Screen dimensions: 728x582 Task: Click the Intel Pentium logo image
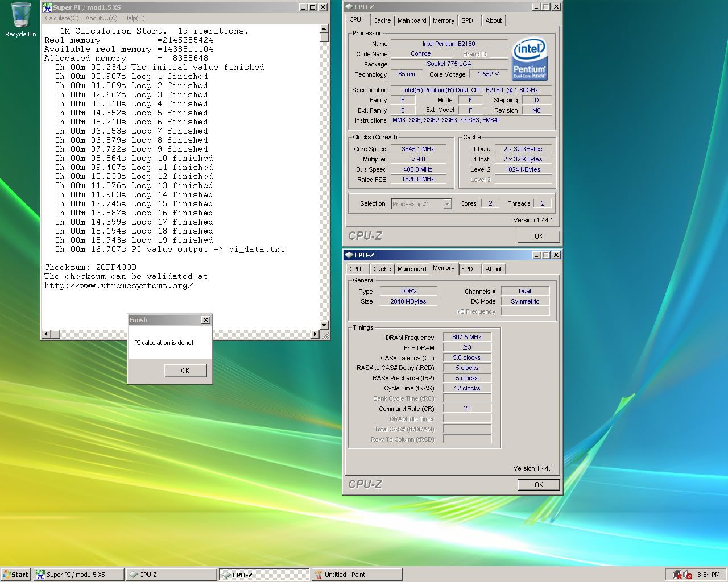tap(530, 59)
